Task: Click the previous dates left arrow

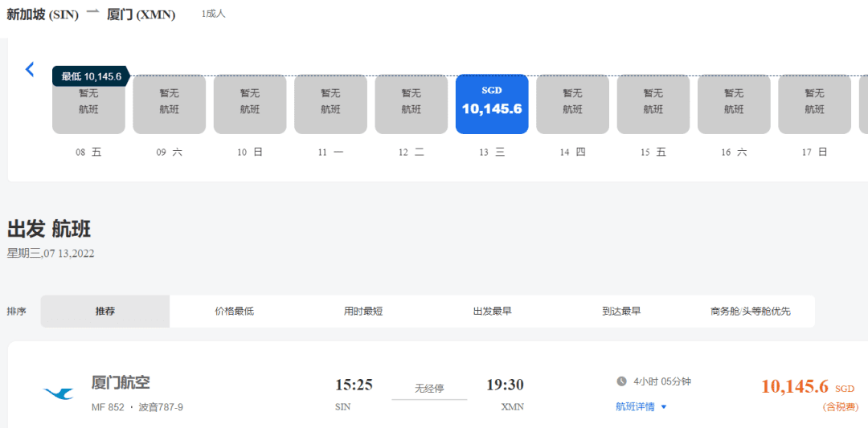Action: pos(30,70)
